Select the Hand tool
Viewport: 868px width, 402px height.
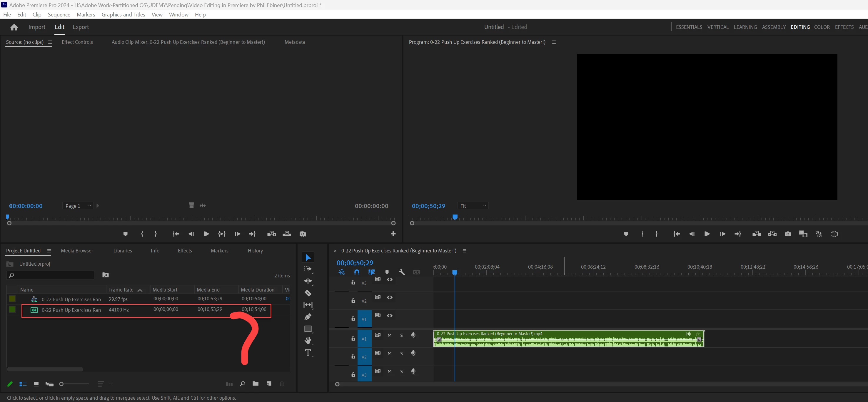[308, 340]
